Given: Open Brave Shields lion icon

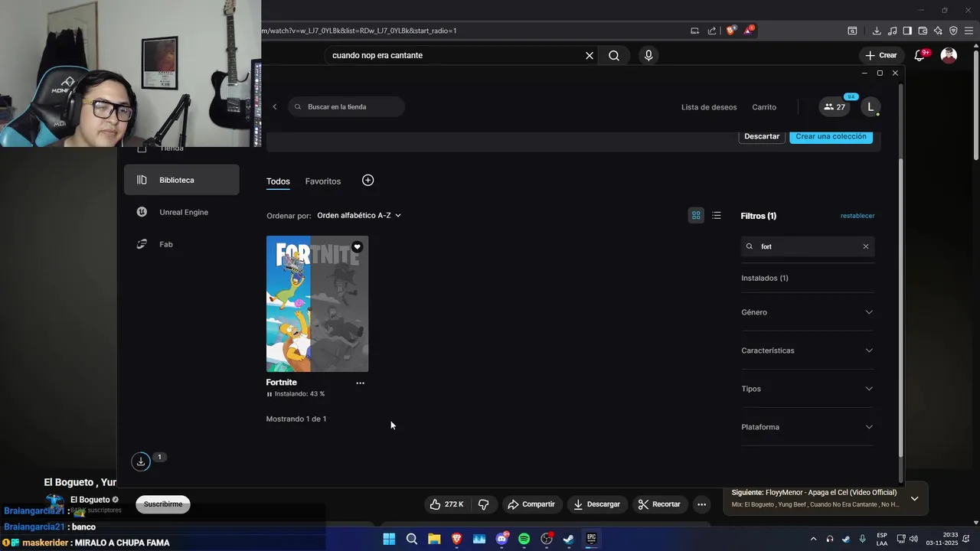Looking at the screenshot, I should click(730, 31).
